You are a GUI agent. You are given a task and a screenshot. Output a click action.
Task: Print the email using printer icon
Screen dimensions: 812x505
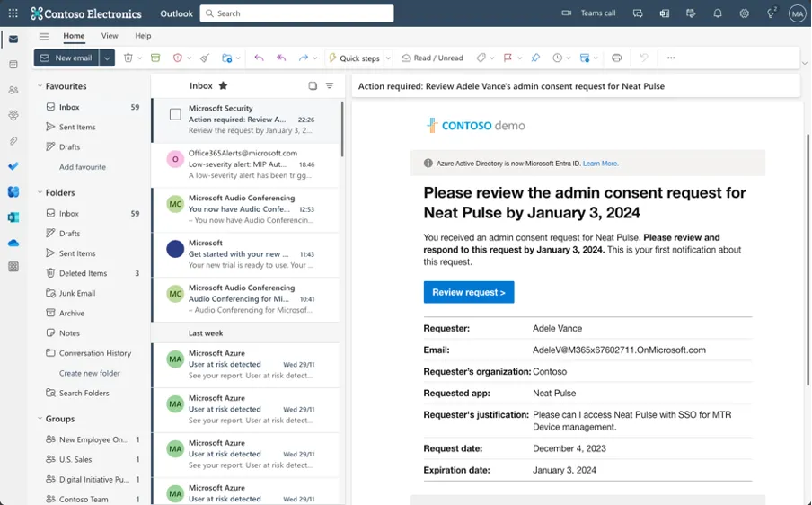[x=616, y=58]
